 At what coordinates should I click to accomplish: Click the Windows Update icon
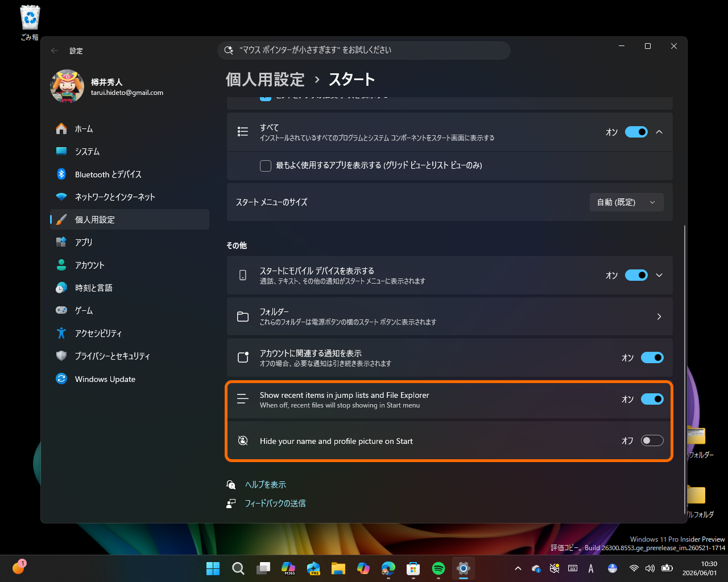point(61,379)
